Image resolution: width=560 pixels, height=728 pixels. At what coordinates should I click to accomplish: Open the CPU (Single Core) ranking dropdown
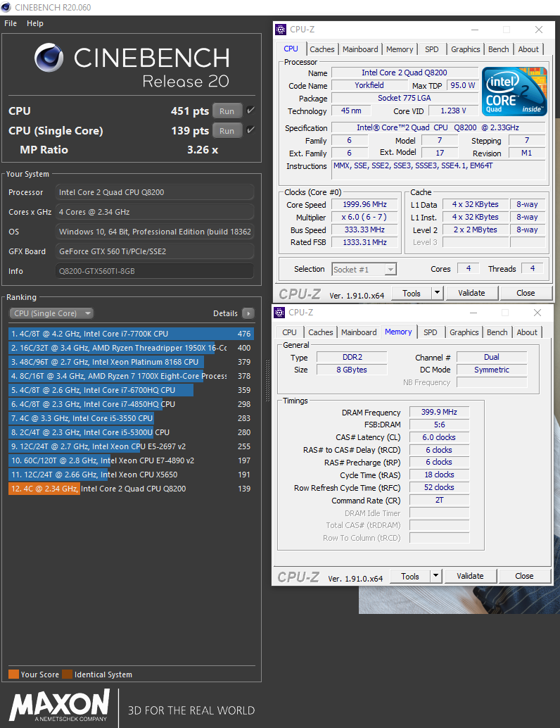pos(51,313)
